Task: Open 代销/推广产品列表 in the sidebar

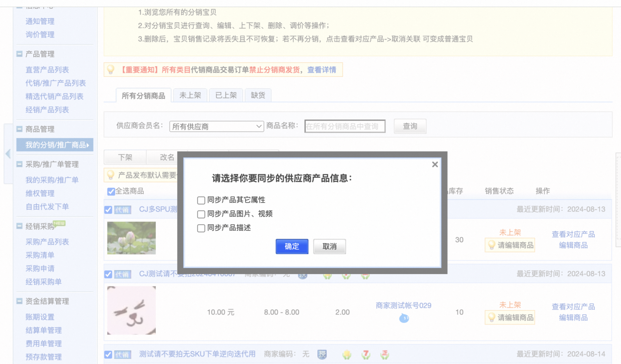Action: [x=56, y=83]
